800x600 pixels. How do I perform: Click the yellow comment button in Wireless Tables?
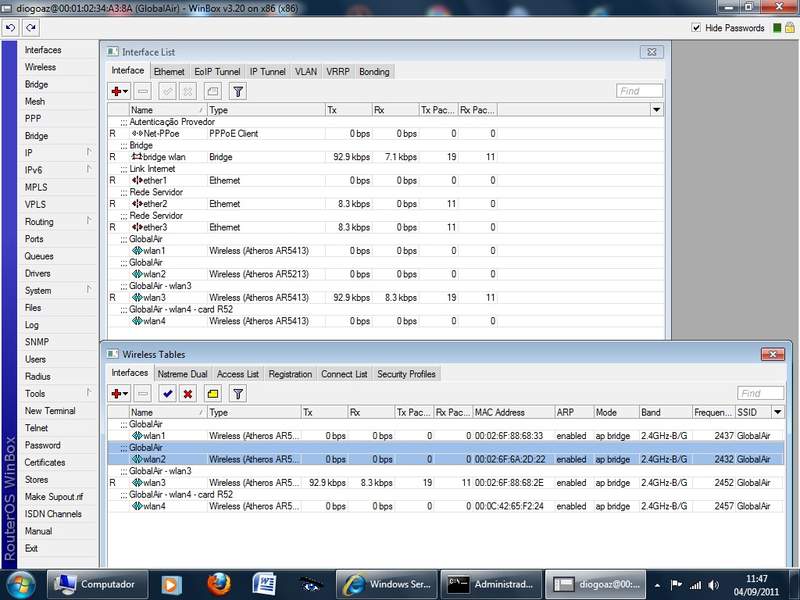[213, 394]
